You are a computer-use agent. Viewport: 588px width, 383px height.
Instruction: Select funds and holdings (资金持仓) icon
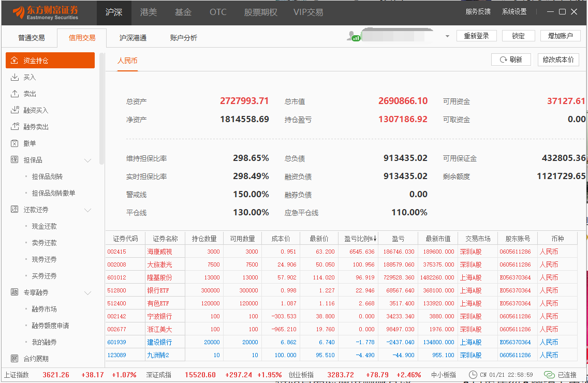click(x=14, y=61)
